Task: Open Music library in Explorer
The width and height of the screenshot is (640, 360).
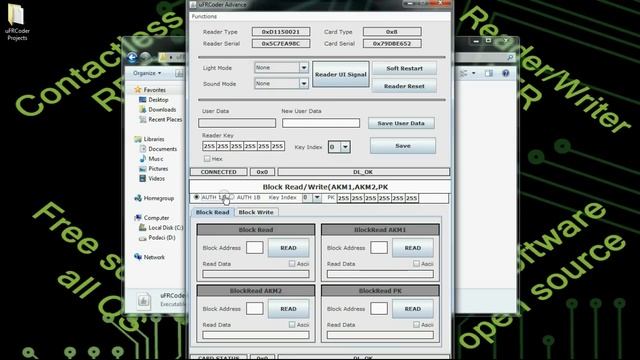Action: [x=151, y=159]
